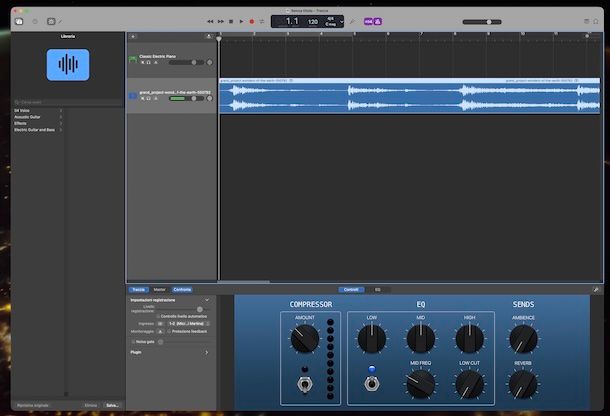Toggle the Ingresso stereo/mono format button
The width and height of the screenshot is (610, 416).
160,324
